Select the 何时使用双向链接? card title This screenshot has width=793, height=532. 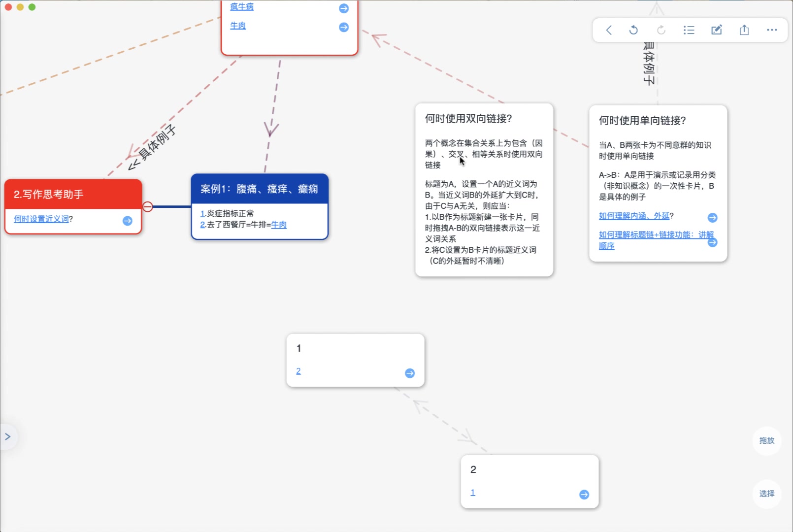pyautogui.click(x=468, y=119)
